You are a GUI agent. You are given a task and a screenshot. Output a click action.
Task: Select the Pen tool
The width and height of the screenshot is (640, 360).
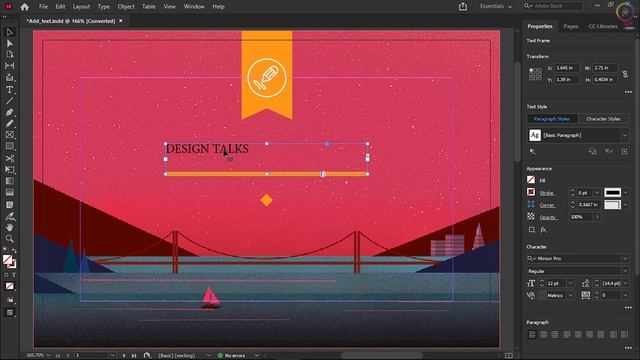10,112
